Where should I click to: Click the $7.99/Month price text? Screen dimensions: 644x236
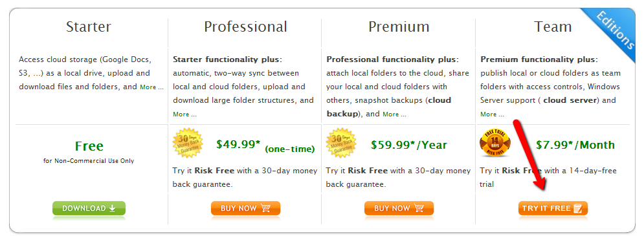(575, 145)
